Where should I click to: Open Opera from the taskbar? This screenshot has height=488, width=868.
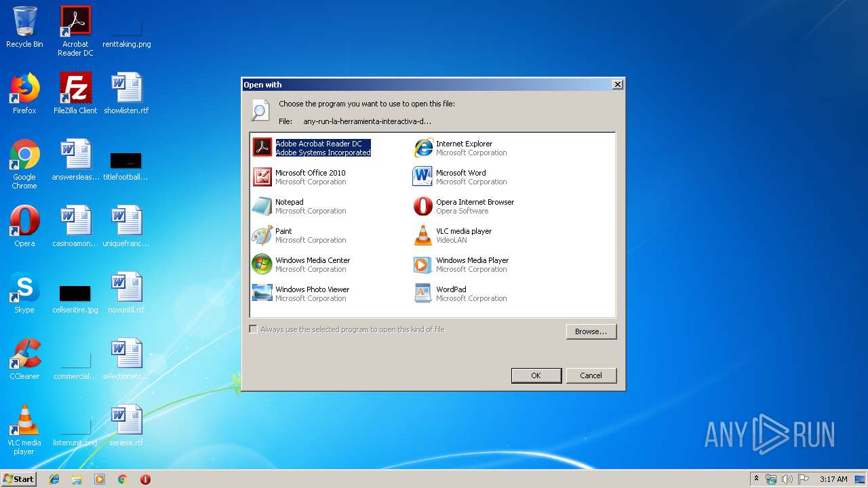[145, 479]
